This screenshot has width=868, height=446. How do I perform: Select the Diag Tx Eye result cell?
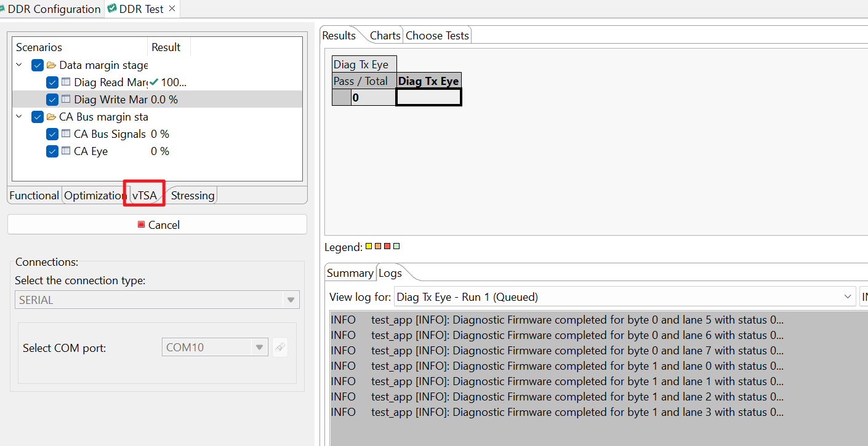[428, 97]
